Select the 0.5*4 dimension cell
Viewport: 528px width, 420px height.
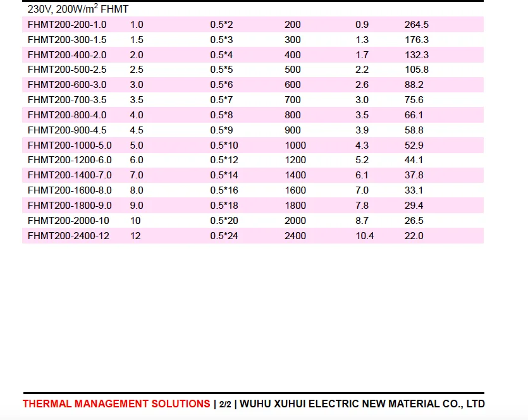pos(221,55)
